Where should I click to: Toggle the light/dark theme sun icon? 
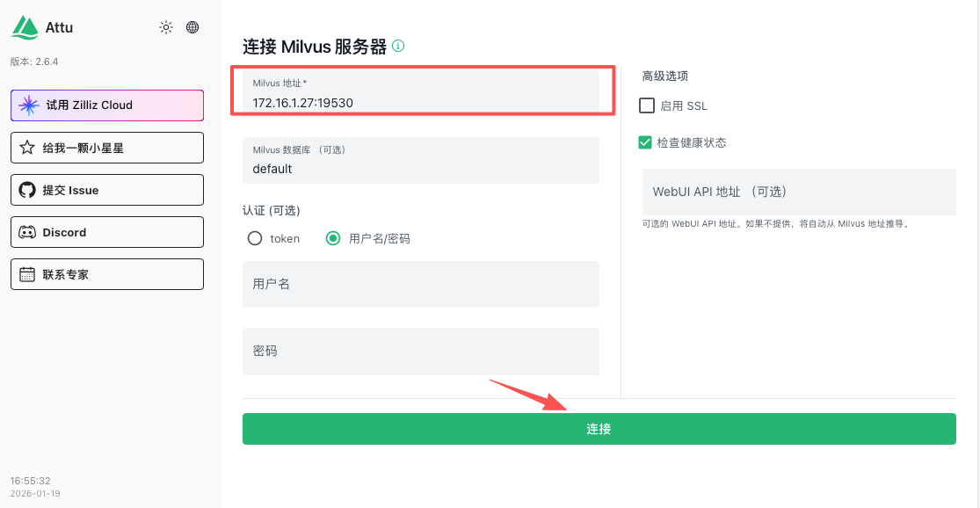[166, 27]
